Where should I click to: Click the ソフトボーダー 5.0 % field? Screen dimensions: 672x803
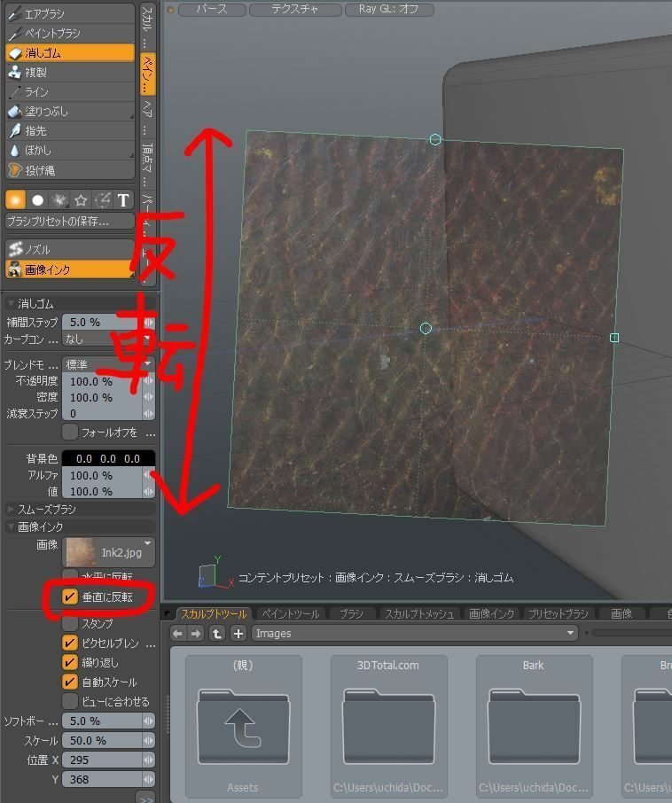108,721
